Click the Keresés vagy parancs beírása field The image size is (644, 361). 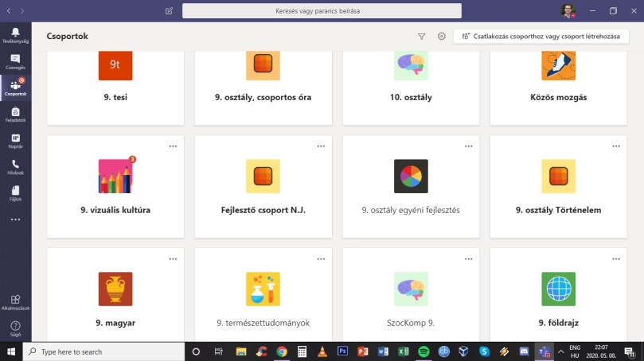[x=322, y=11]
